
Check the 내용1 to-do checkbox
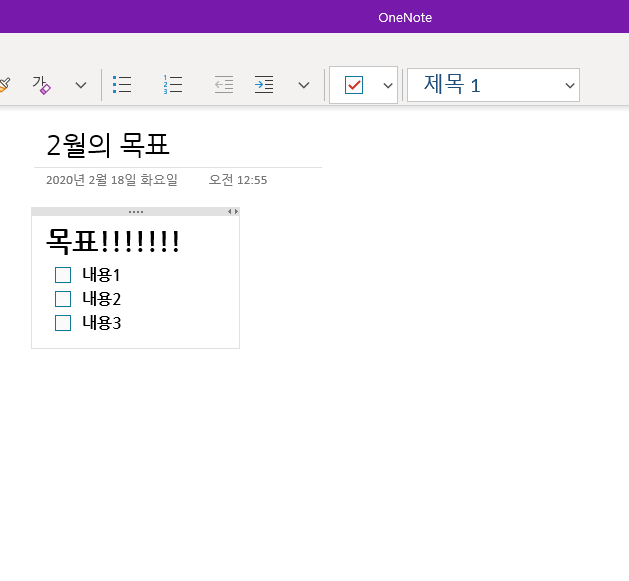(63, 275)
